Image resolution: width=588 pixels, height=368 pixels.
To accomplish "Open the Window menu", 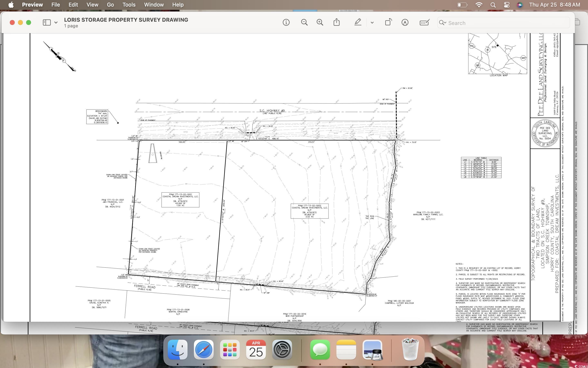I will [154, 5].
